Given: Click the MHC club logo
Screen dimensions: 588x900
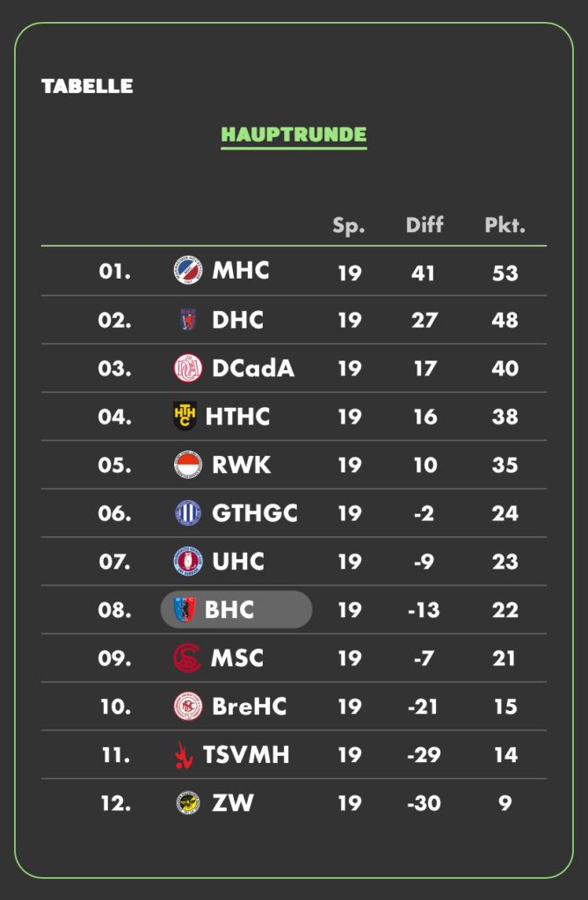Looking at the screenshot, I should (x=188, y=270).
